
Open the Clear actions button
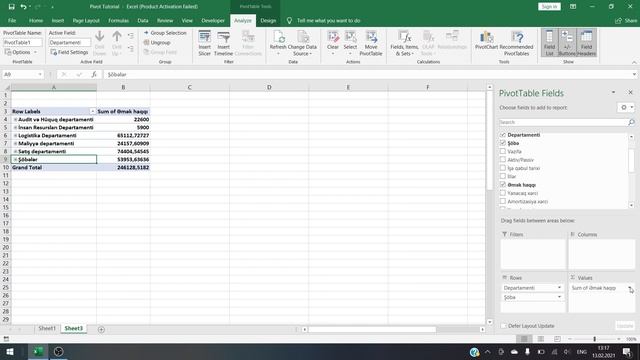333,43
